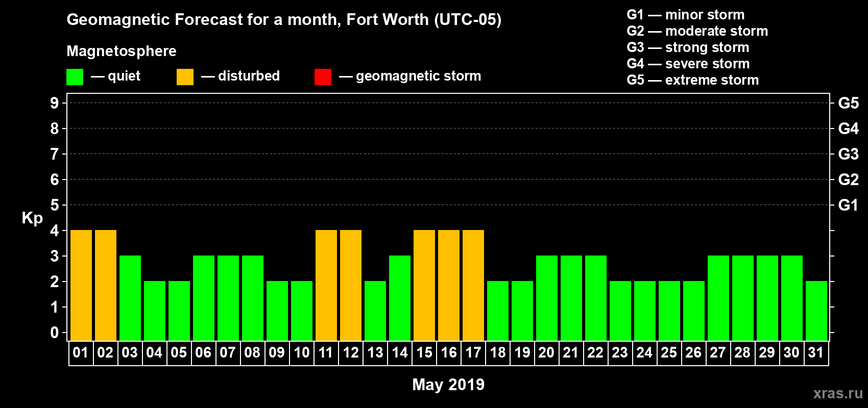Click the green bar for day 13
This screenshot has height=408, width=868.
click(x=375, y=311)
